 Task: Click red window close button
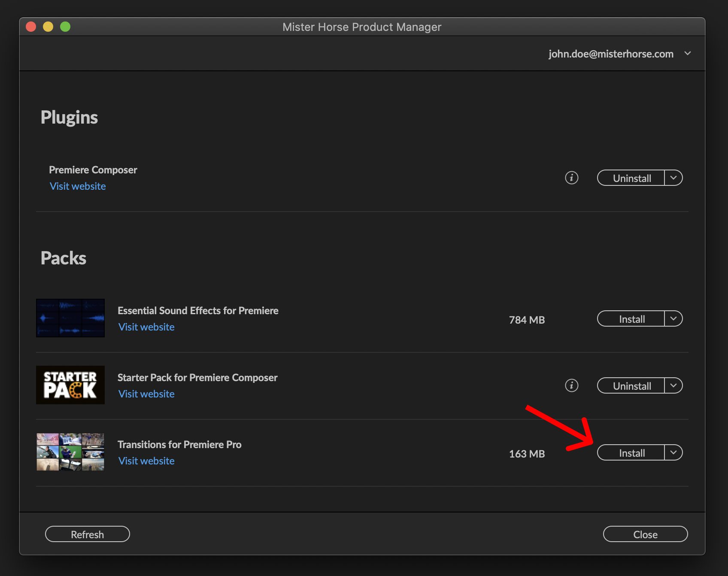31,27
